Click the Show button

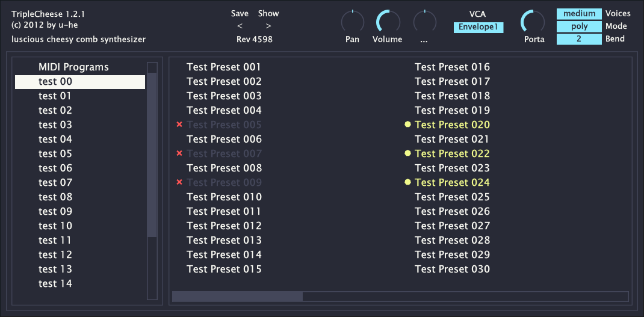[268, 14]
